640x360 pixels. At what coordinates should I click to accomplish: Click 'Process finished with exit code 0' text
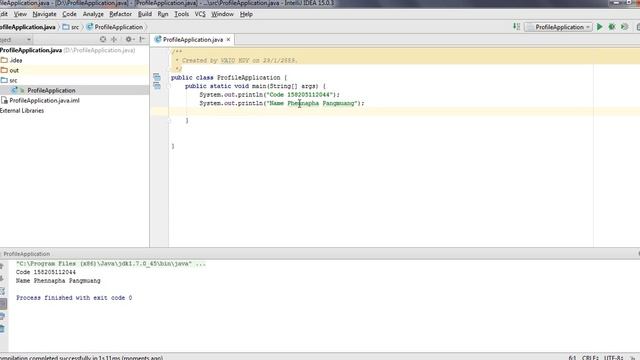click(74, 298)
